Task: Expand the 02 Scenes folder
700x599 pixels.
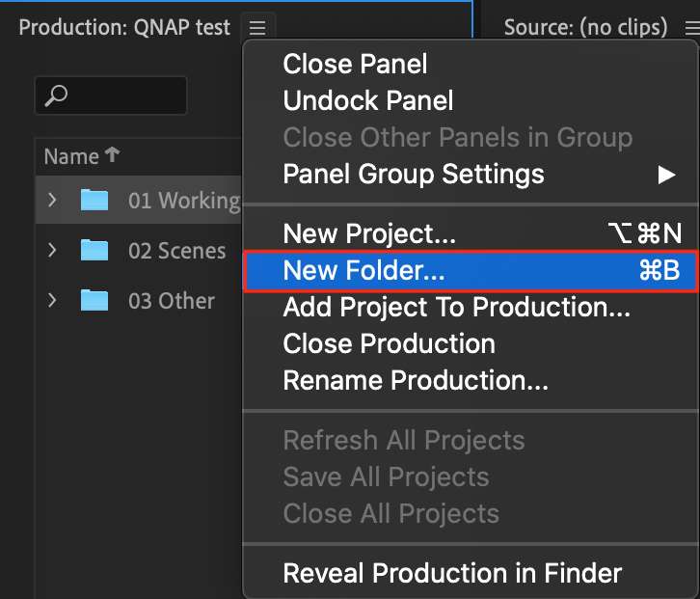Action: tap(52, 250)
